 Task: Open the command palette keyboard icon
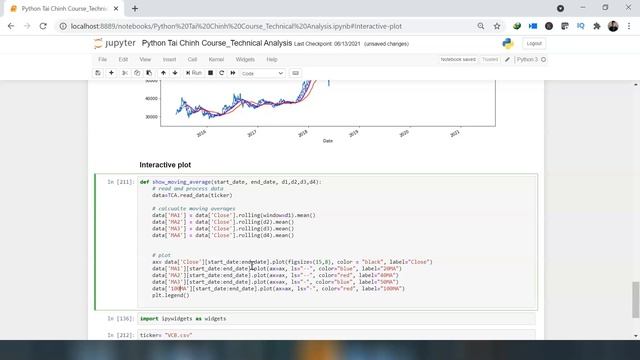pos(296,73)
